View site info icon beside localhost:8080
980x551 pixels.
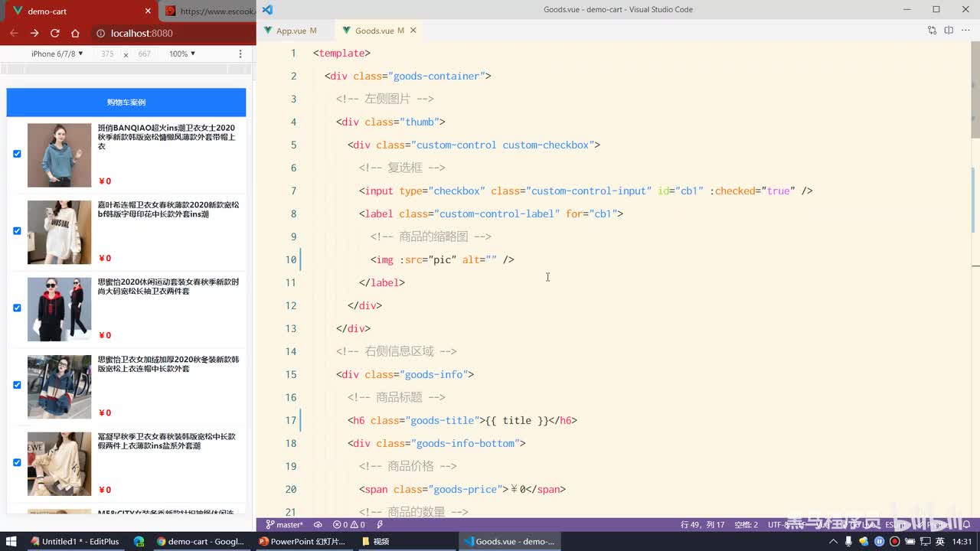click(100, 33)
